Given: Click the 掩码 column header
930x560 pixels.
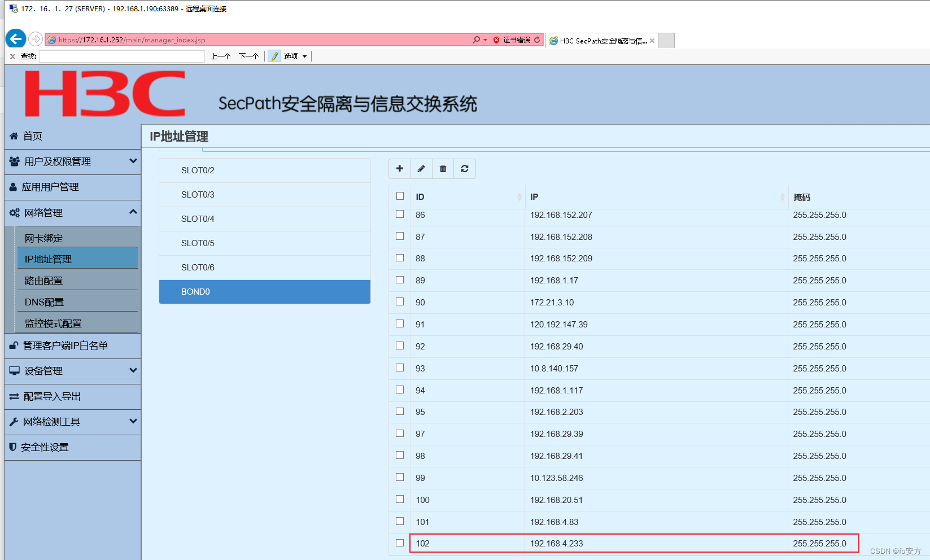Looking at the screenshot, I should point(802,197).
